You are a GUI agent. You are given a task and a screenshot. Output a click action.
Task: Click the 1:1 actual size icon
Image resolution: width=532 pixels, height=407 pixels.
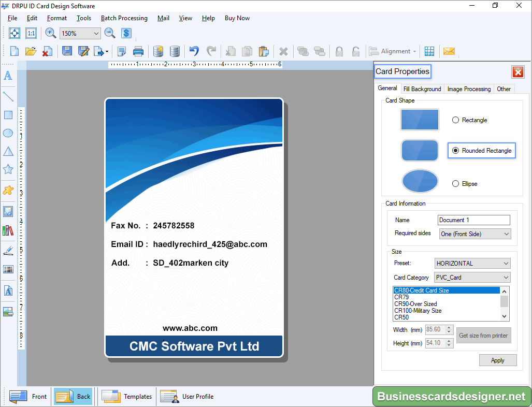[31, 33]
